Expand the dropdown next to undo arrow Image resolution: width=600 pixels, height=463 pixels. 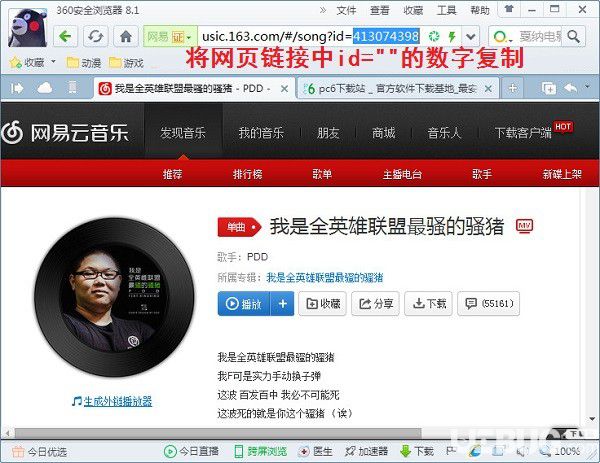click(587, 87)
